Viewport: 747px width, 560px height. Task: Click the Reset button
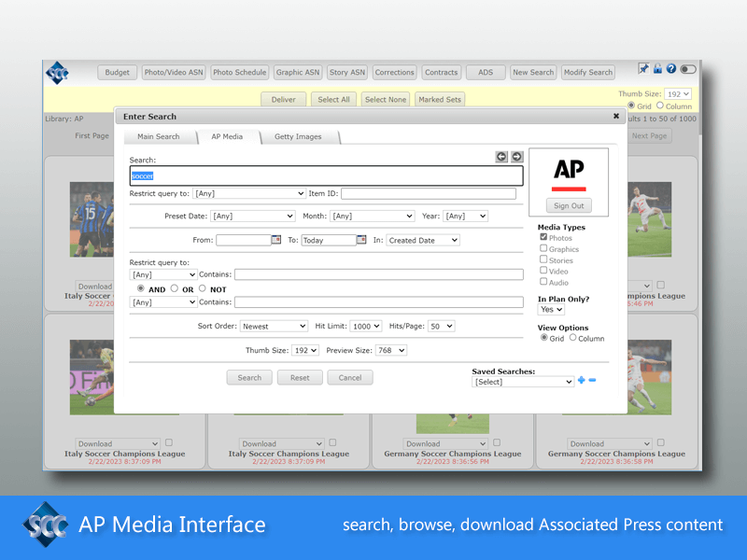tap(300, 378)
